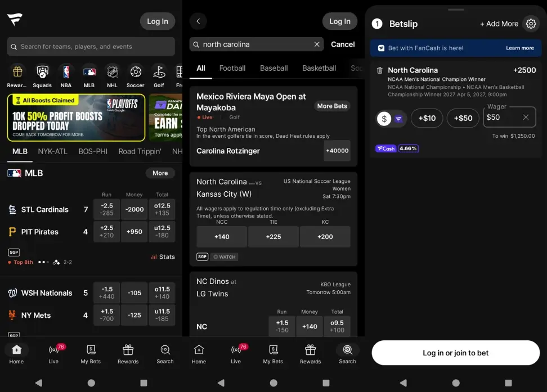Image resolution: width=547 pixels, height=392 pixels.
Task: Clear the $50 wager amount
Action: tap(526, 117)
